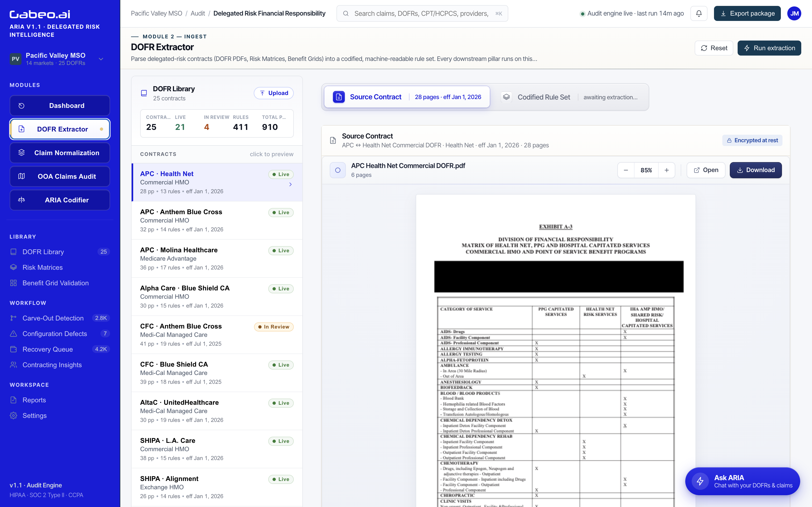Expand the APC Health Net row chevron

tap(291, 184)
